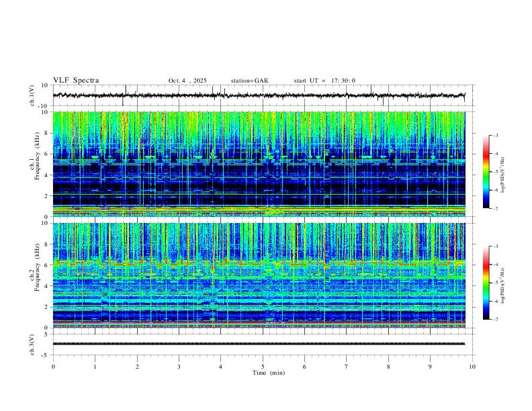
Task: Click the ch.1 color scale bar
Action: [486, 172]
